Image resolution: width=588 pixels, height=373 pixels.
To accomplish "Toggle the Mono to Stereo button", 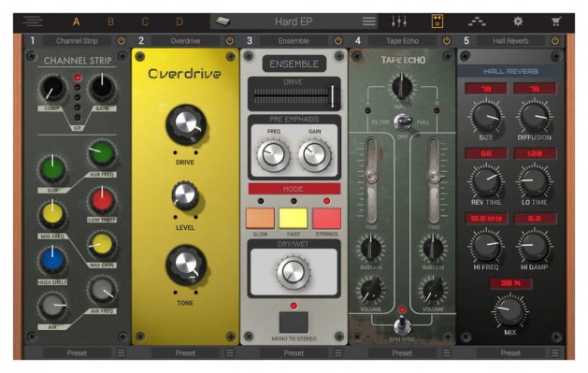I will coord(294,322).
